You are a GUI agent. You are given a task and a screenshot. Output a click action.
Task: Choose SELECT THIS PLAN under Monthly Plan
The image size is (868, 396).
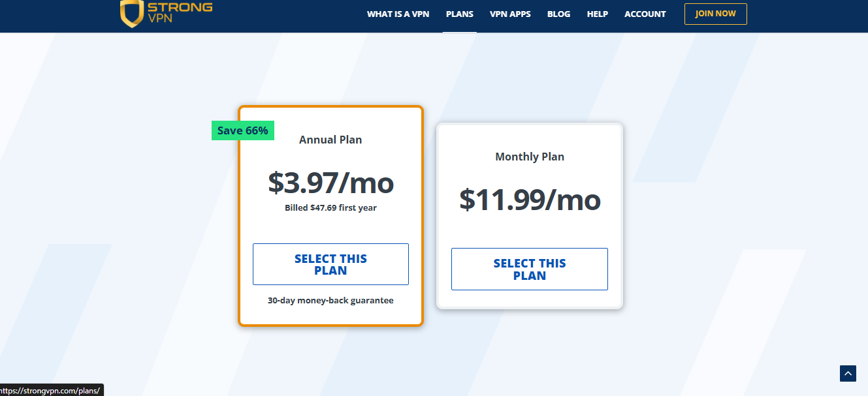(x=529, y=269)
